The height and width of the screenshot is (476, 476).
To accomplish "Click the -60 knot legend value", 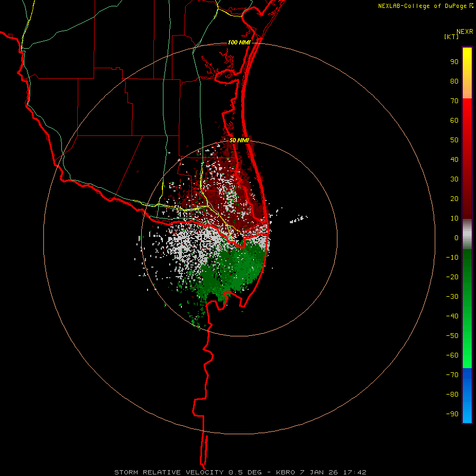I will pyautogui.click(x=452, y=355).
